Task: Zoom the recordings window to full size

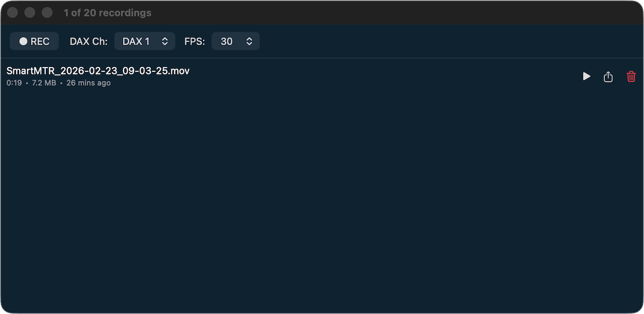Action: point(47,12)
